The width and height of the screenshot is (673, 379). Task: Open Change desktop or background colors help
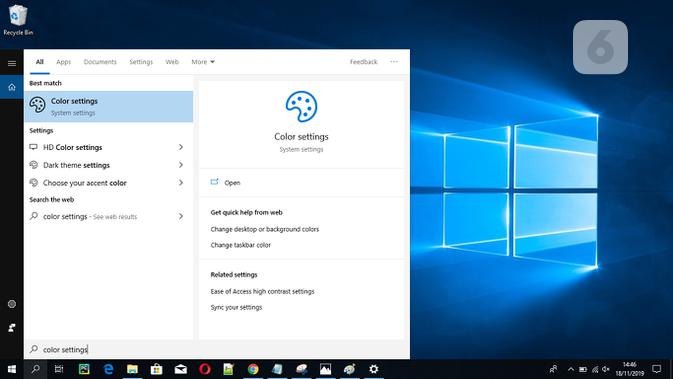point(265,229)
